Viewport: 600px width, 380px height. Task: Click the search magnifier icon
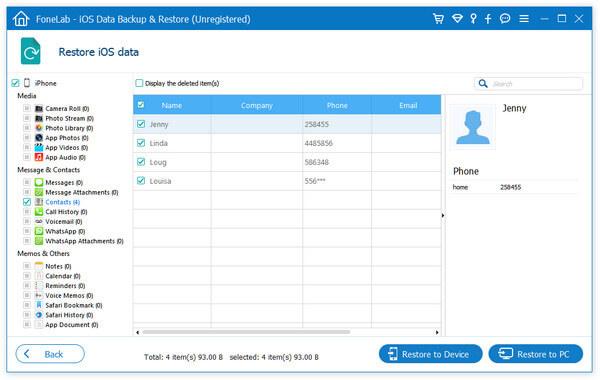483,83
